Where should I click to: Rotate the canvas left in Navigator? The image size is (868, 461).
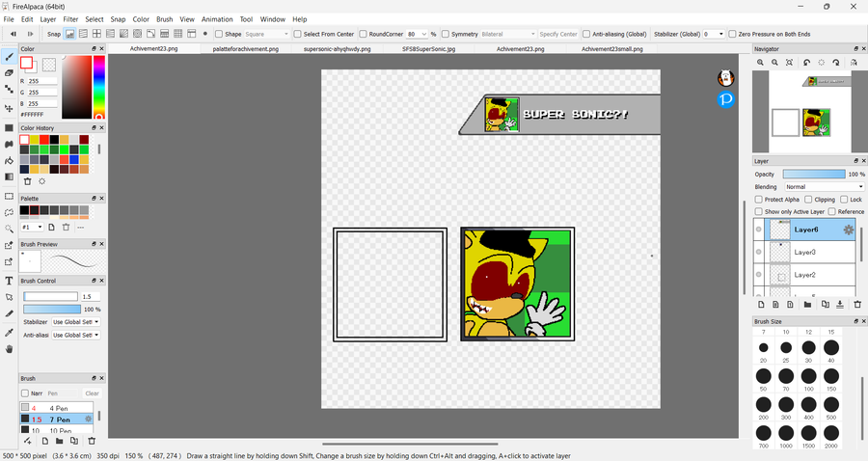(807, 63)
